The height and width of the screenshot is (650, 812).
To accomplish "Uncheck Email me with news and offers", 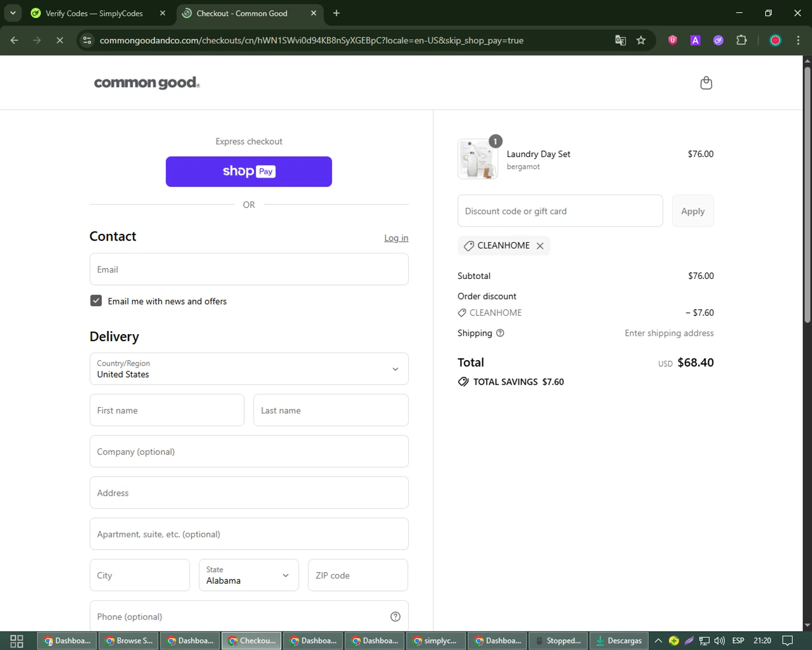I will point(96,301).
